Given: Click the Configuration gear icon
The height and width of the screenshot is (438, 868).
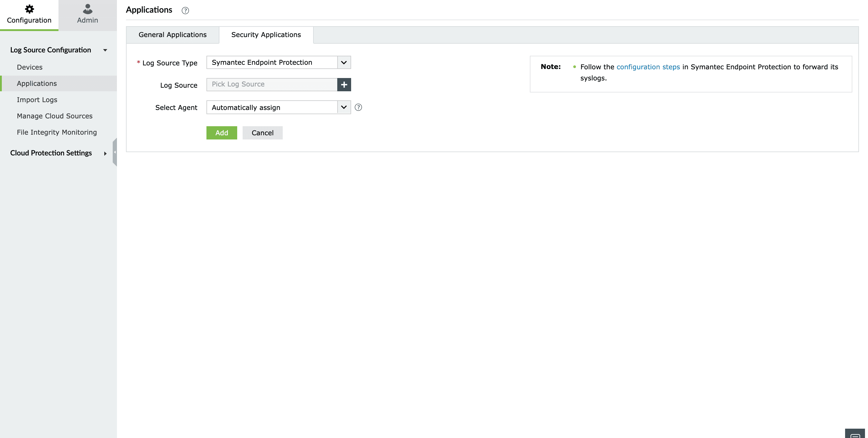Looking at the screenshot, I should [x=29, y=9].
